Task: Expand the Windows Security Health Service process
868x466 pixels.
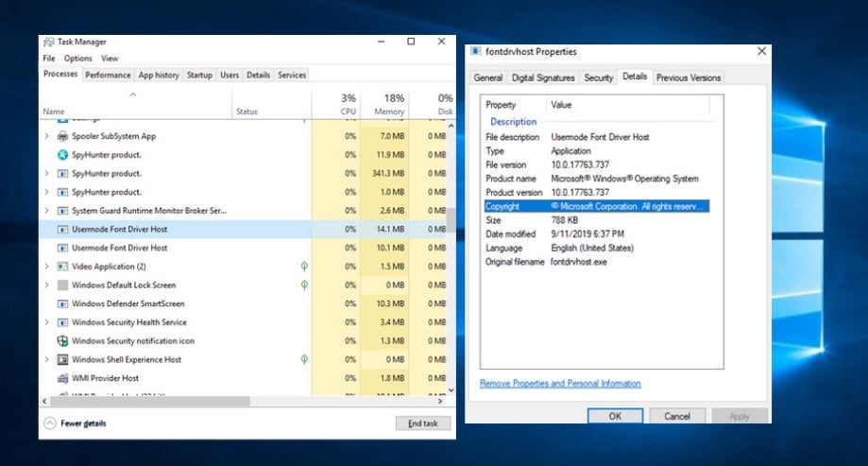Action: 46,322
